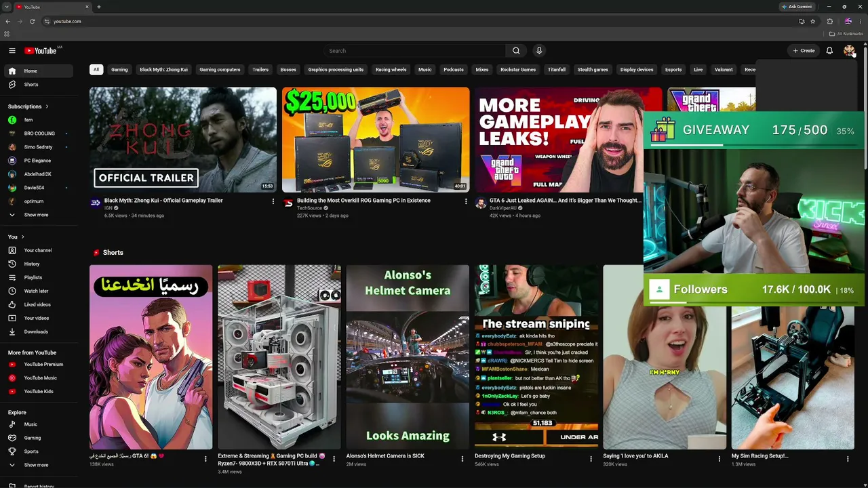Select the Graphics processing units chip
The image size is (868, 488).
[x=336, y=70]
